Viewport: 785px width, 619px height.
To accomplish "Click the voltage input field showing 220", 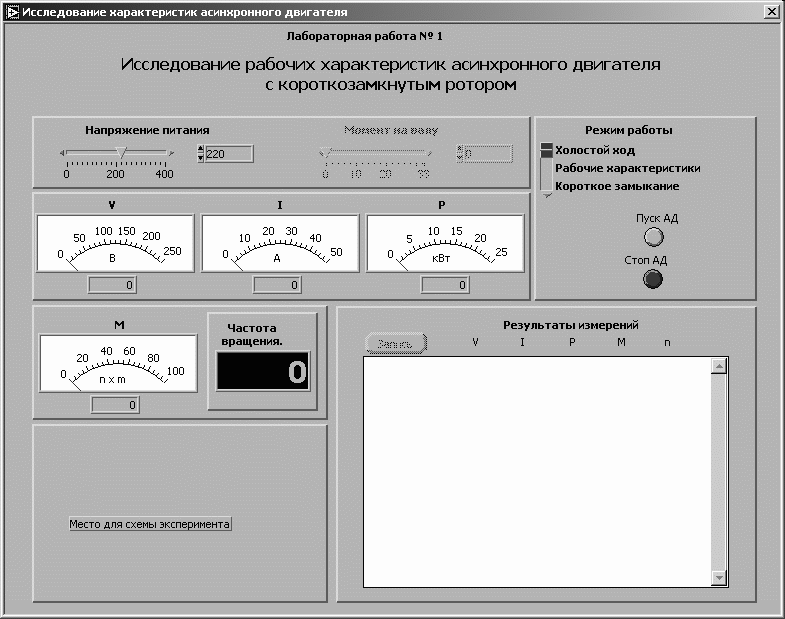I will pyautogui.click(x=229, y=154).
